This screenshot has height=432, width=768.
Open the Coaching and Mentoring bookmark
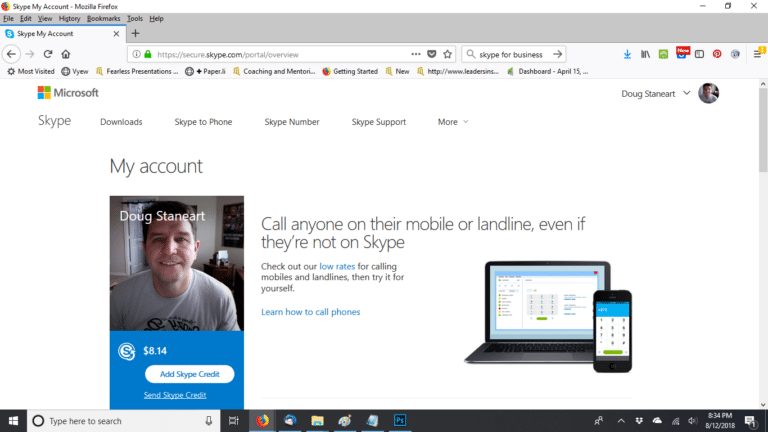click(274, 72)
